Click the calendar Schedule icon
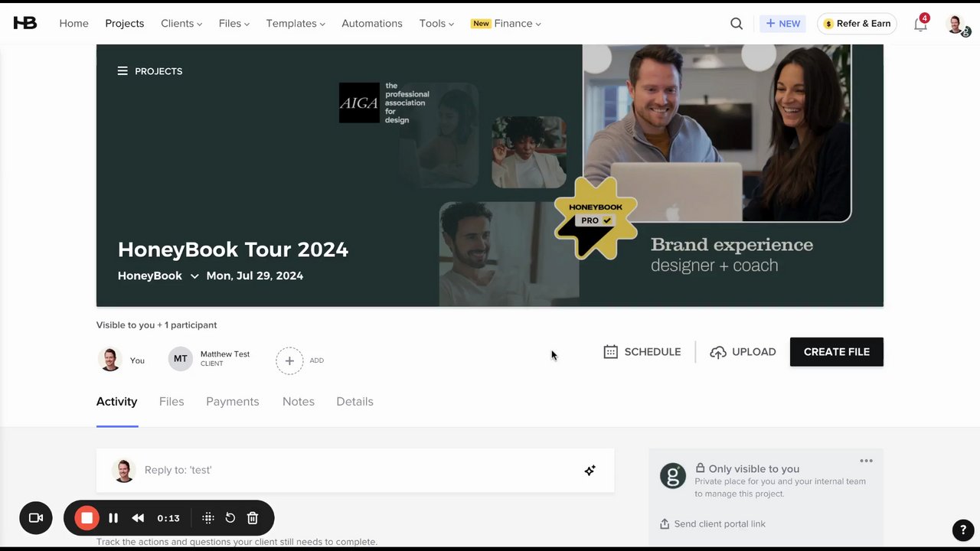 point(610,352)
